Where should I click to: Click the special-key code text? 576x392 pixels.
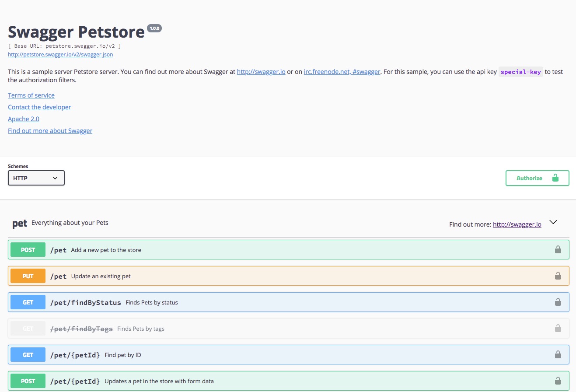point(521,72)
